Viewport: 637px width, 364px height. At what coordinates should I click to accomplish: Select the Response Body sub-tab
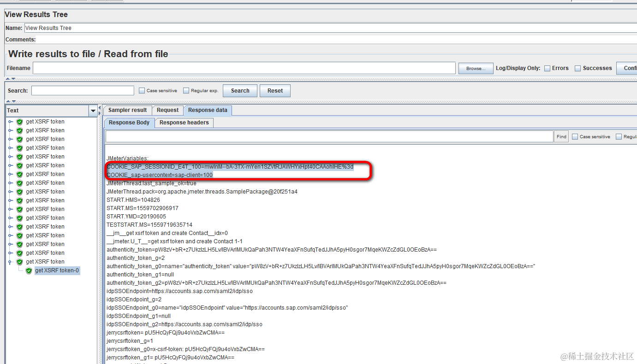[129, 123]
